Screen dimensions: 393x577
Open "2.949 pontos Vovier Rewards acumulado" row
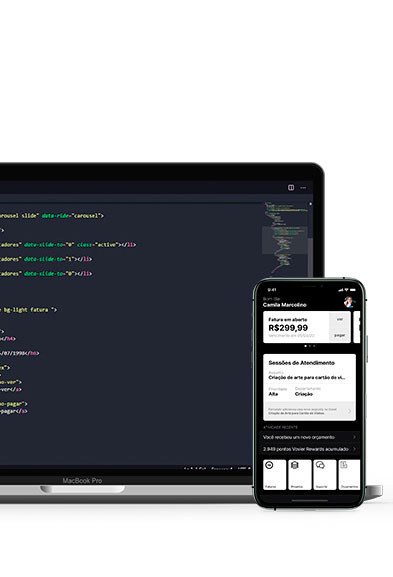[x=309, y=449]
